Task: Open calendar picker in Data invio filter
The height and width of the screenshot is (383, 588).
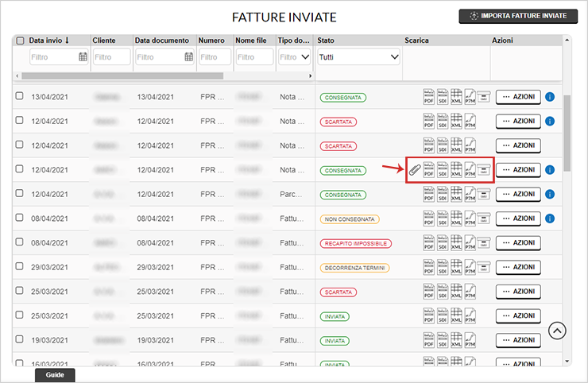Action: (83, 57)
